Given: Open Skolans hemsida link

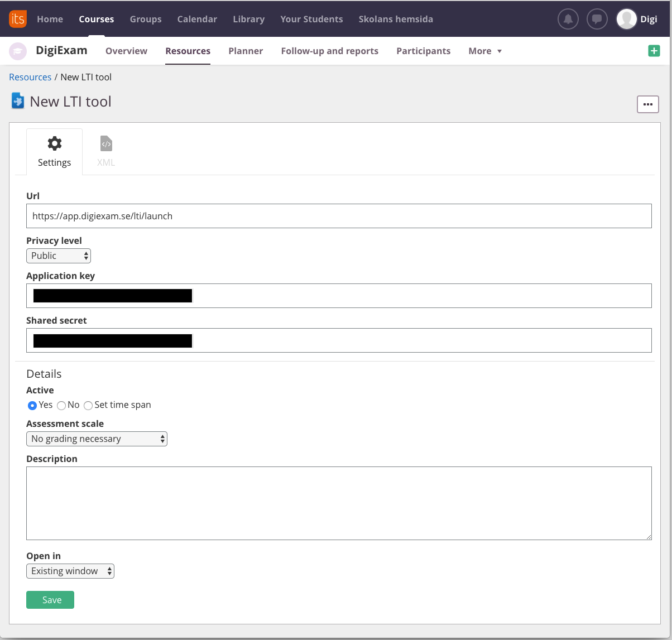Looking at the screenshot, I should pos(396,19).
